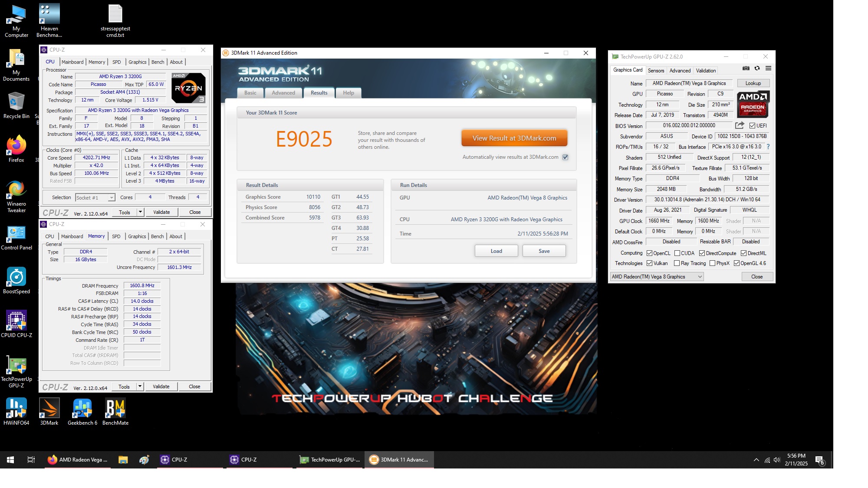Switch to Mainboard tab in top CPU-Z window
The image size is (868, 488).
tap(72, 62)
